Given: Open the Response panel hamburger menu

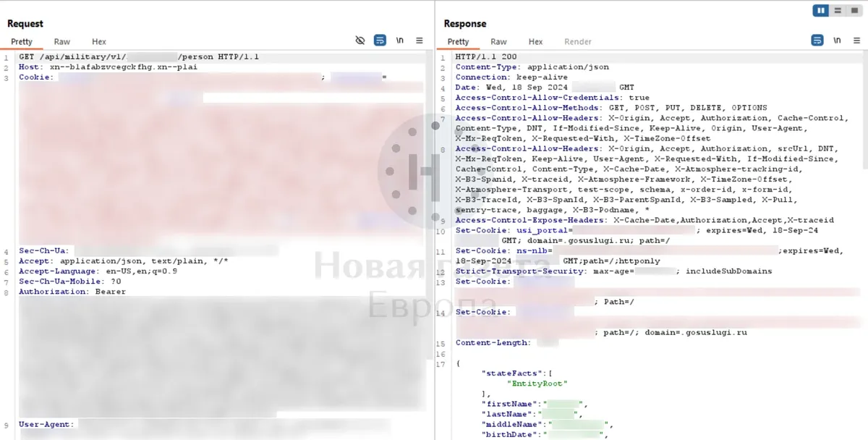Looking at the screenshot, I should (856, 41).
